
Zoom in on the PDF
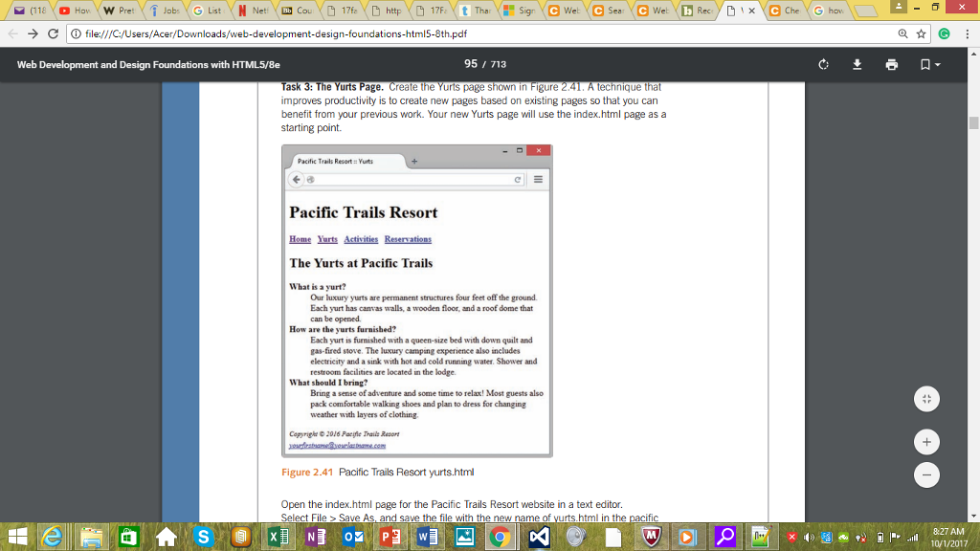coord(926,442)
